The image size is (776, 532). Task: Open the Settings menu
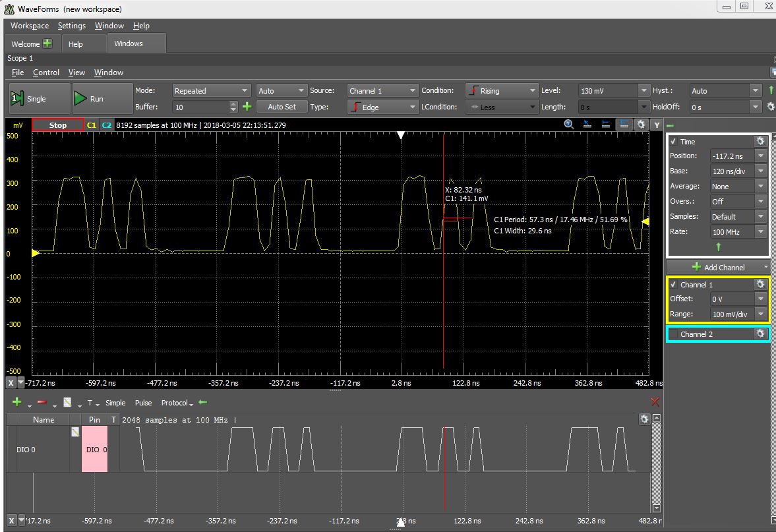tap(72, 26)
